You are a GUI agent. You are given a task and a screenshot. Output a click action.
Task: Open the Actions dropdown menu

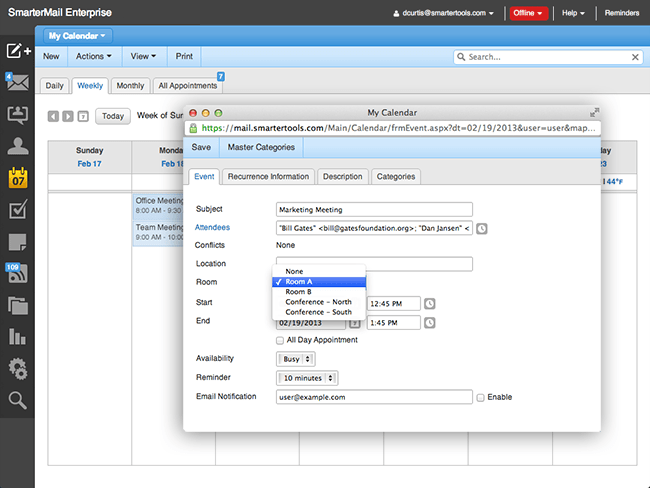click(94, 56)
